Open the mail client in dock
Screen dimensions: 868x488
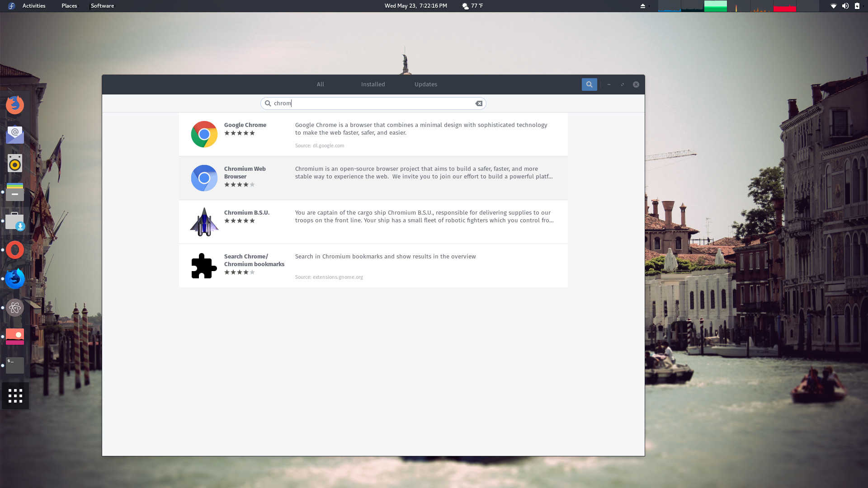click(x=15, y=134)
